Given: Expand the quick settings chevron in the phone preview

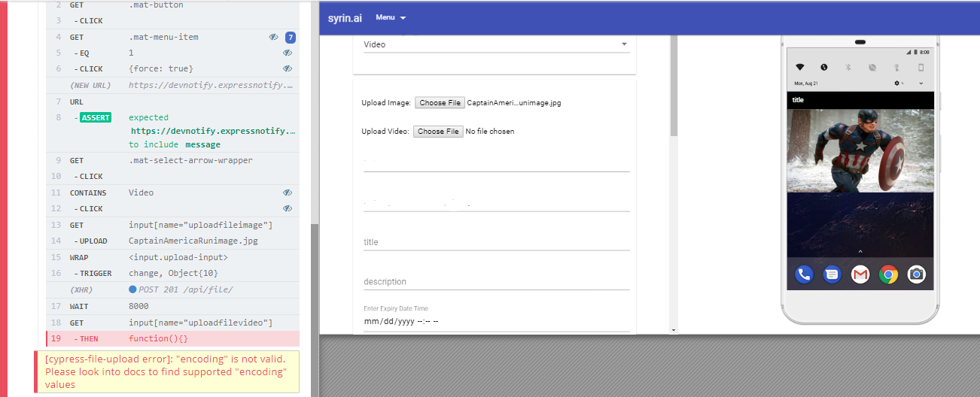Looking at the screenshot, I should [921, 83].
